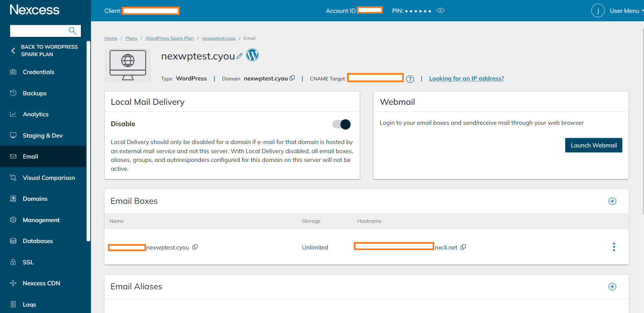Add a new email box
The width and height of the screenshot is (644, 313).
[612, 201]
